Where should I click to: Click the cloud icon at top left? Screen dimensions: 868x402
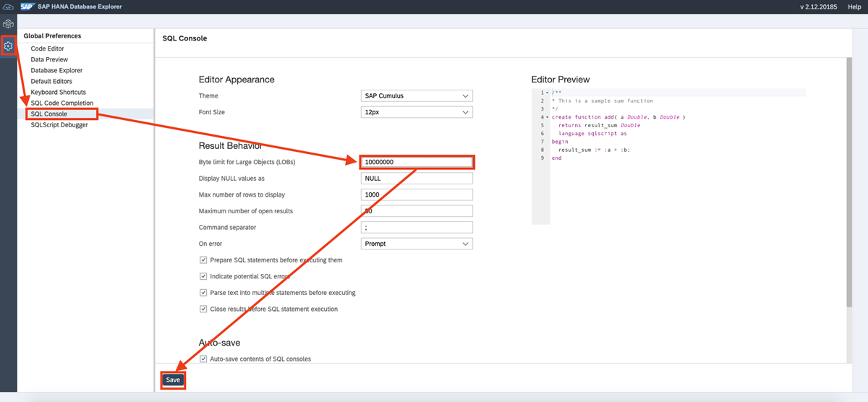tap(8, 7)
